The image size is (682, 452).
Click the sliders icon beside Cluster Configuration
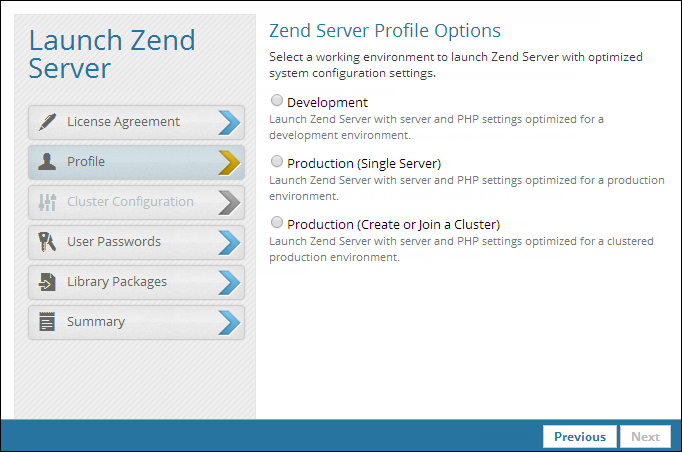tap(47, 202)
